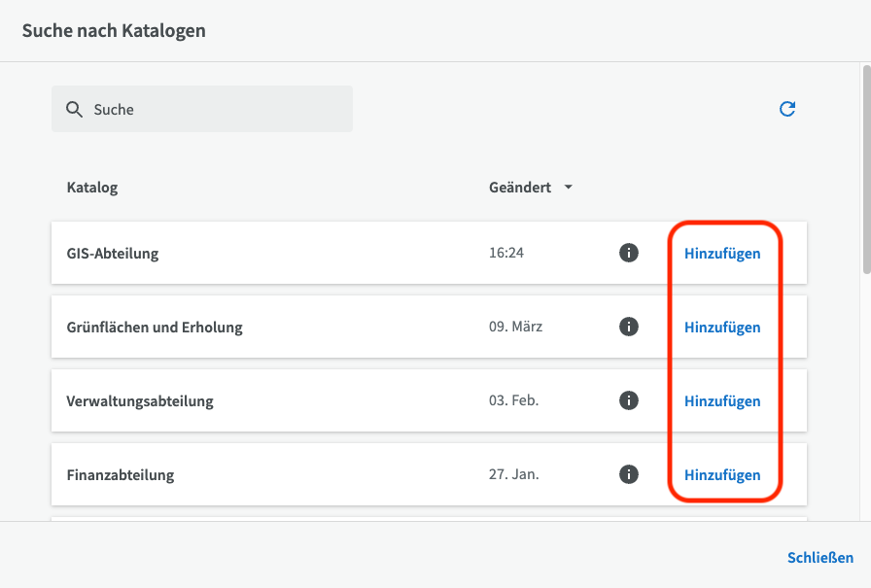Open the Finanzabteilung info tooltip
The height and width of the screenshot is (588, 871).
pyautogui.click(x=629, y=474)
